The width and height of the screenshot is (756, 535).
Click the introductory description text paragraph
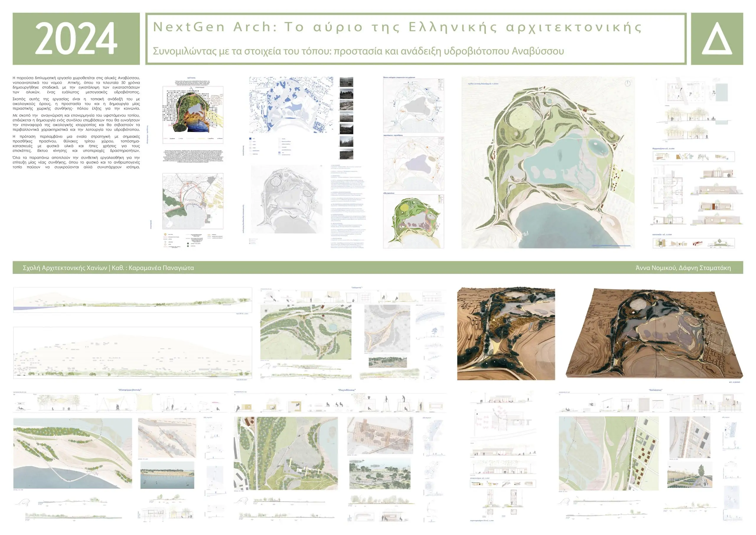point(76,123)
